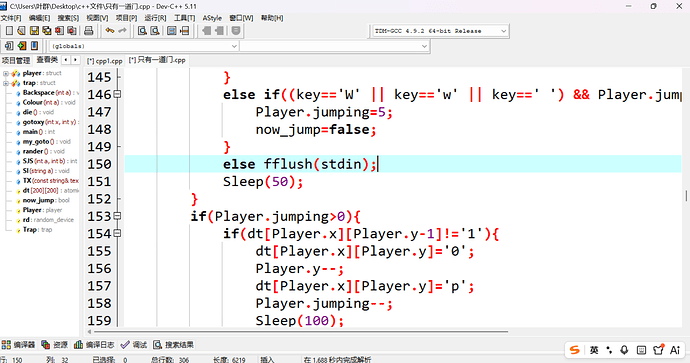The height and width of the screenshot is (363, 690).
Task: Click the editor horizontal scrollbar thumb
Action: click(301, 332)
